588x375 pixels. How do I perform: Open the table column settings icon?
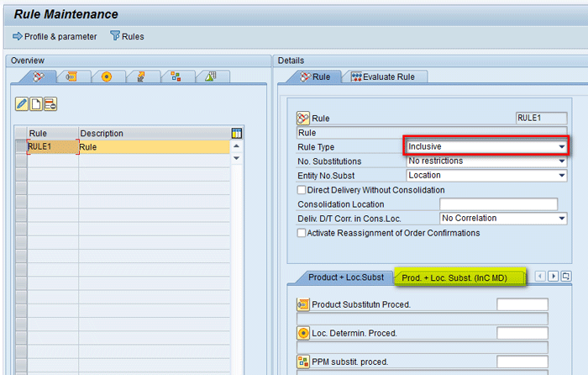point(236,133)
